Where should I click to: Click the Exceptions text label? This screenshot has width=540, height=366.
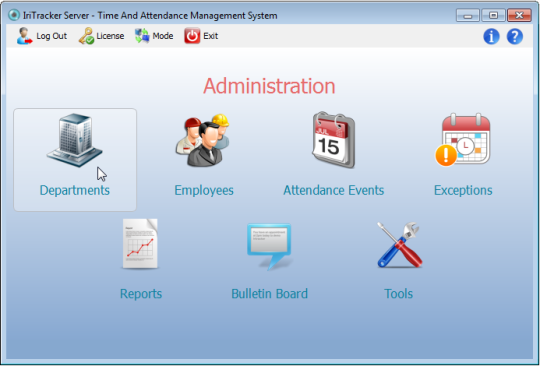tap(463, 190)
